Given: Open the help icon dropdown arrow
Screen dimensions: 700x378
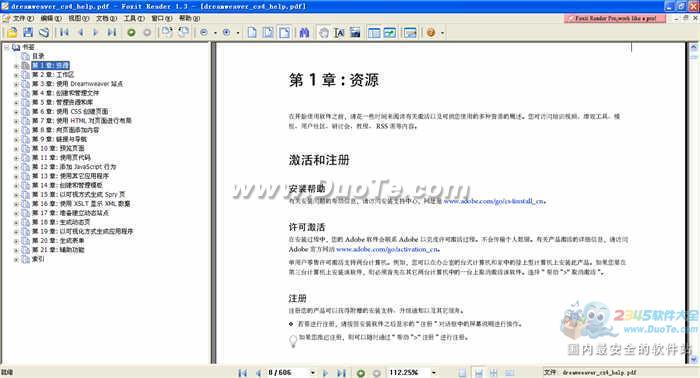Looking at the screenshot, I should [x=442, y=33].
